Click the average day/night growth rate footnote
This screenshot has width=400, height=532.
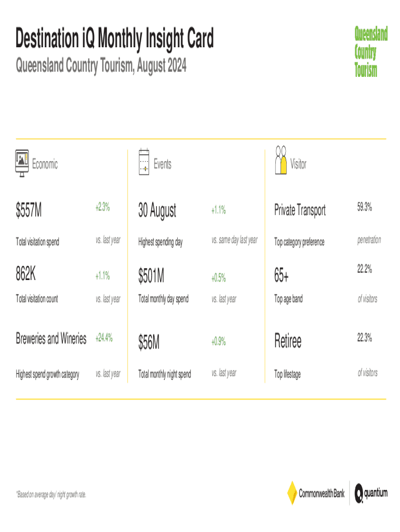coord(51,495)
